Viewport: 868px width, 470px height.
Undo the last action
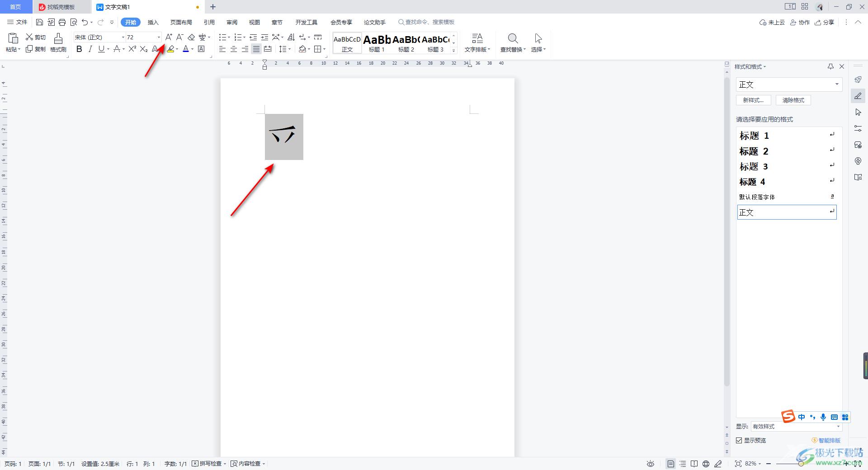click(85, 22)
